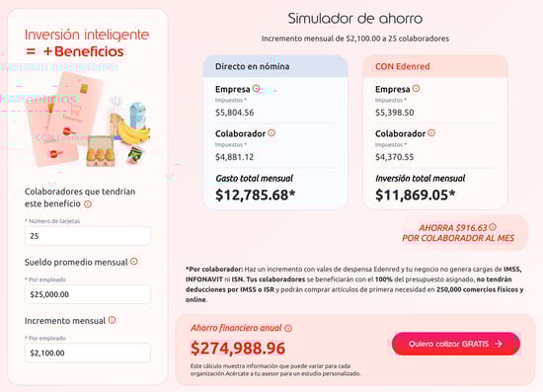
Task: Click the Inversión total mensual $11,869.05 amount
Action: pyautogui.click(x=416, y=195)
